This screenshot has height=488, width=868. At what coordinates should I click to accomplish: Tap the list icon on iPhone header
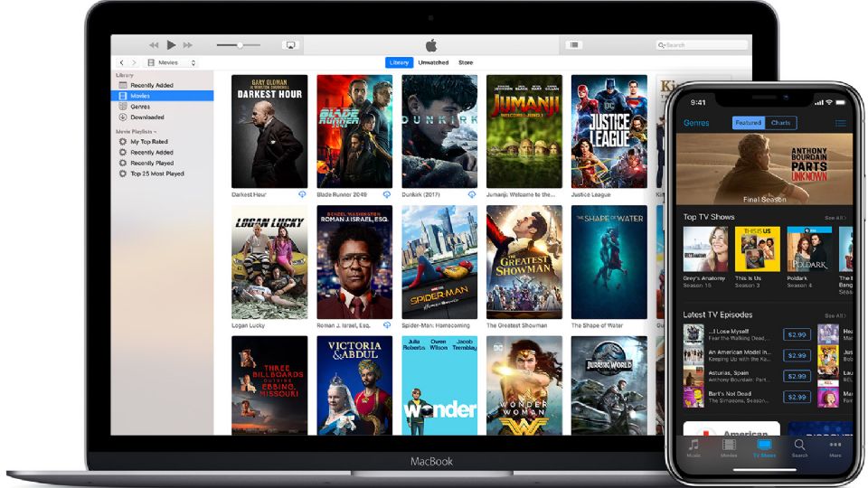point(841,123)
